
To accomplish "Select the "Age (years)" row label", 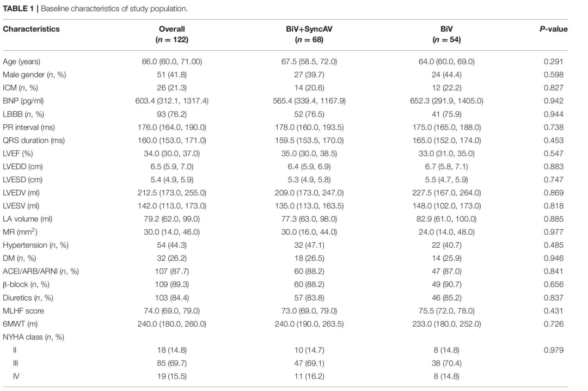I will 21,62.
